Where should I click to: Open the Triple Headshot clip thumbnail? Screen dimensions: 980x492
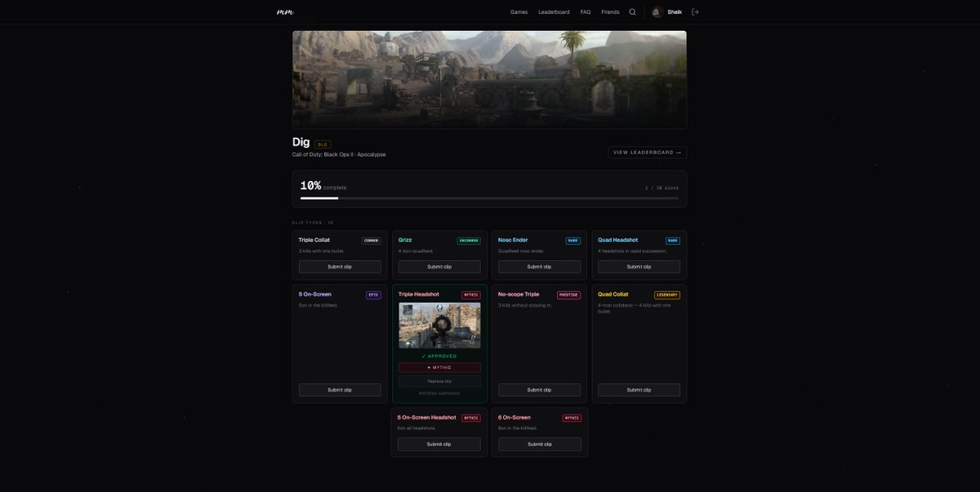pos(439,326)
